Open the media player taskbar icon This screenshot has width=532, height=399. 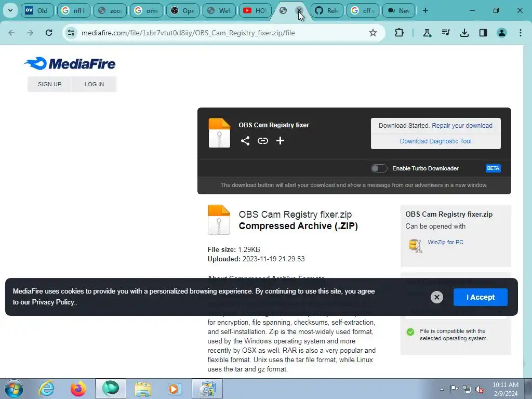[x=175, y=389]
